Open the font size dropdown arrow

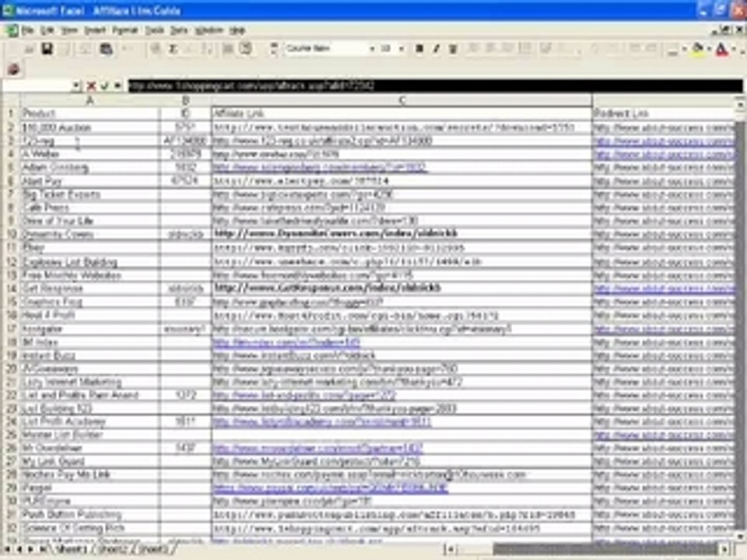402,48
